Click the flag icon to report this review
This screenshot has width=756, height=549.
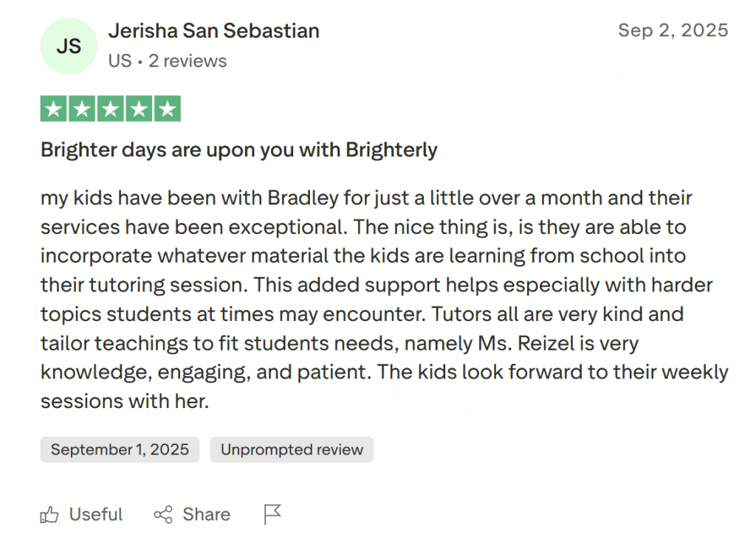pyautogui.click(x=271, y=514)
